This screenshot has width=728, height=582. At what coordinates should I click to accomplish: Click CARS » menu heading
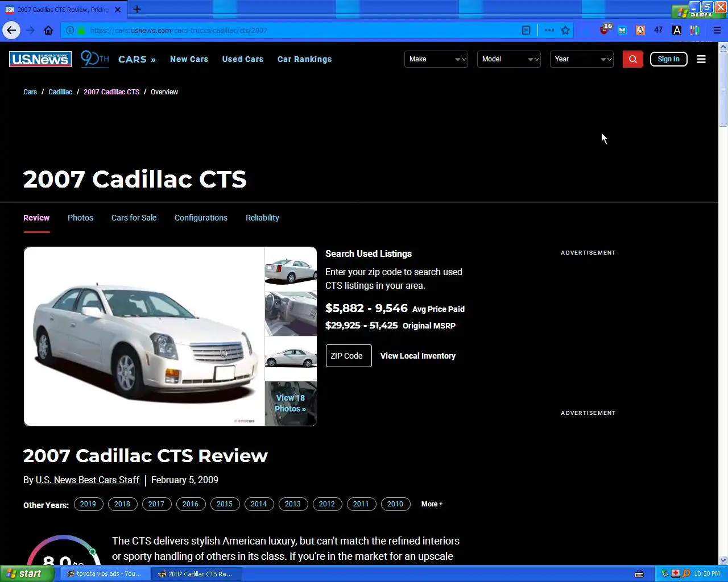(x=137, y=59)
